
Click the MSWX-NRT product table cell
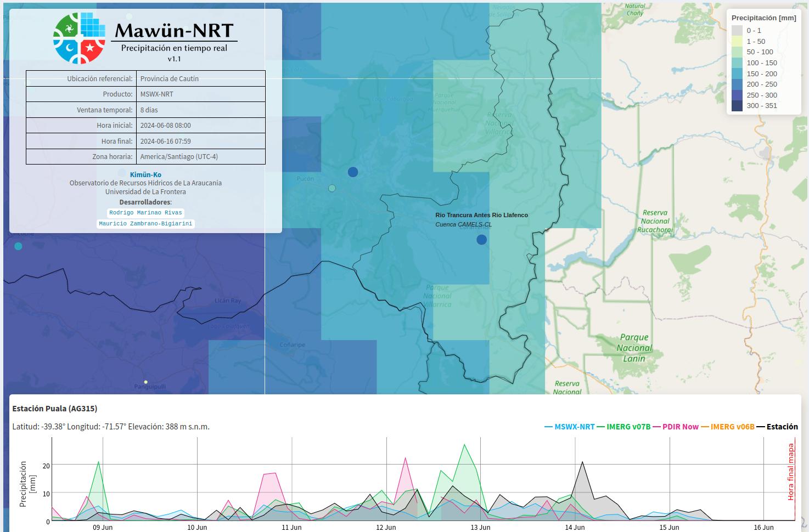[x=201, y=94]
